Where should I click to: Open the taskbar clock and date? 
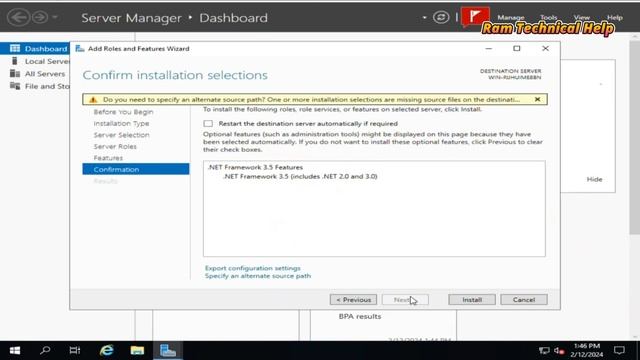pyautogui.click(x=587, y=350)
